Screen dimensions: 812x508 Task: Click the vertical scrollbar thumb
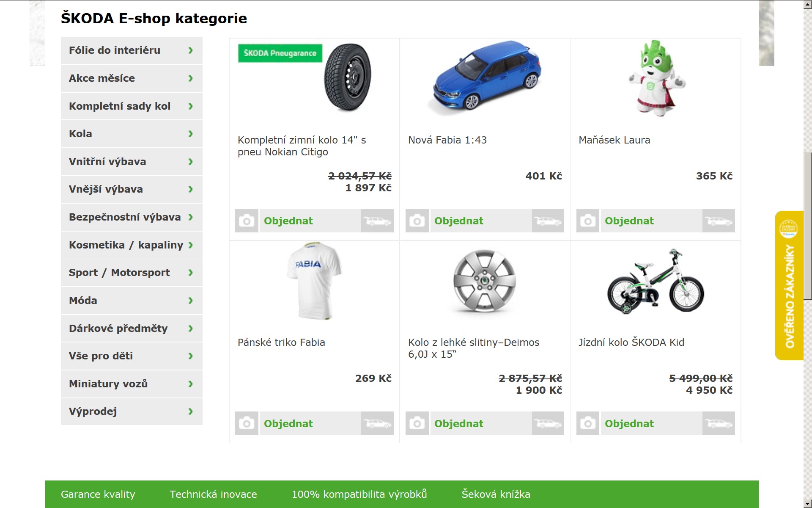[808, 226]
